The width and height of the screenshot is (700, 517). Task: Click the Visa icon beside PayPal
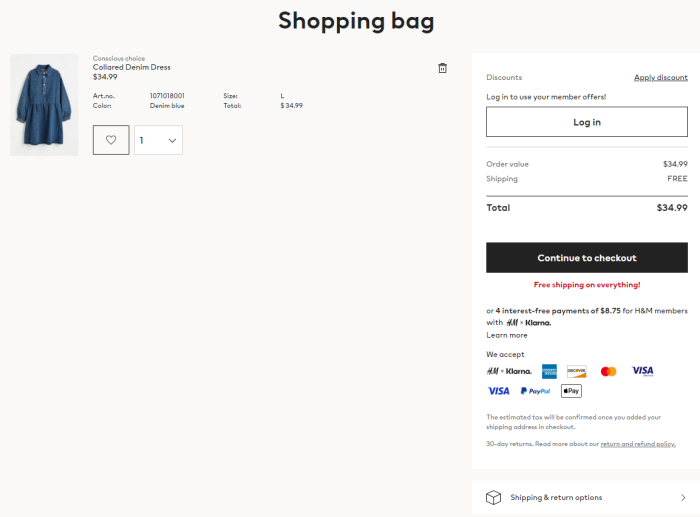[x=498, y=391]
